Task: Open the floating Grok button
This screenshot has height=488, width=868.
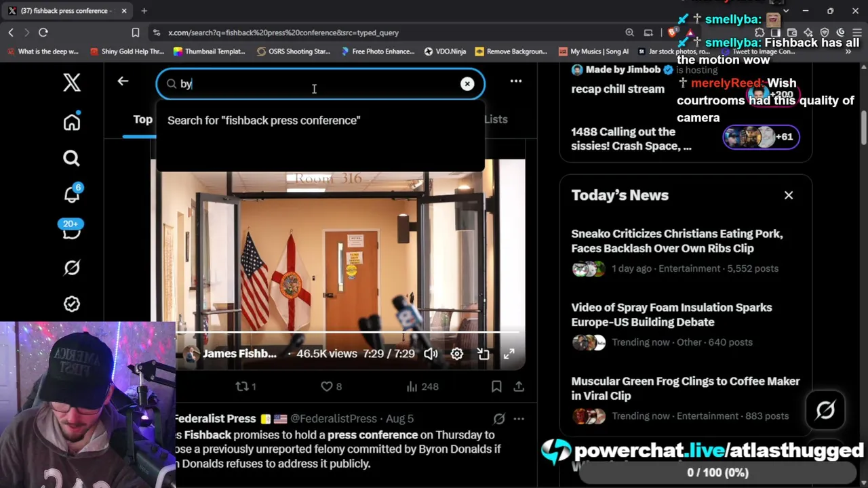Action: (825, 410)
